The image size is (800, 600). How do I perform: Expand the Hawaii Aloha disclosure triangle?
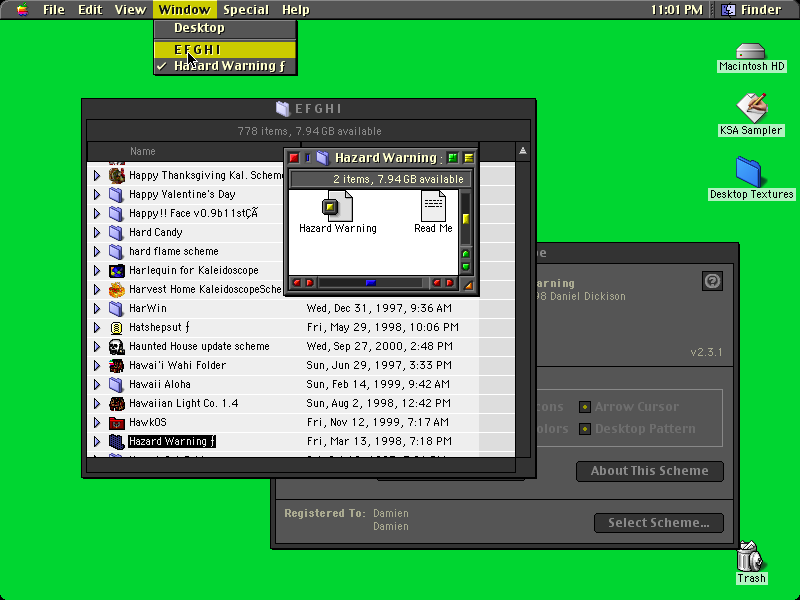click(97, 385)
